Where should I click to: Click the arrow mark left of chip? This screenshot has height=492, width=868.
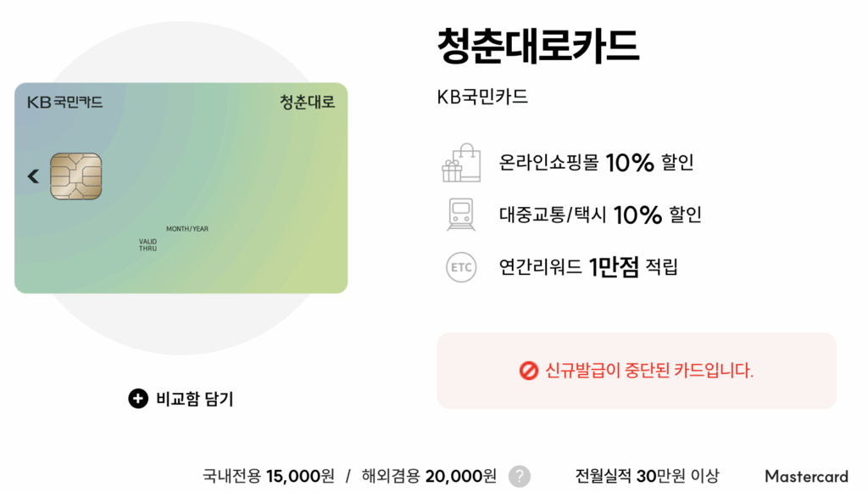tap(33, 176)
